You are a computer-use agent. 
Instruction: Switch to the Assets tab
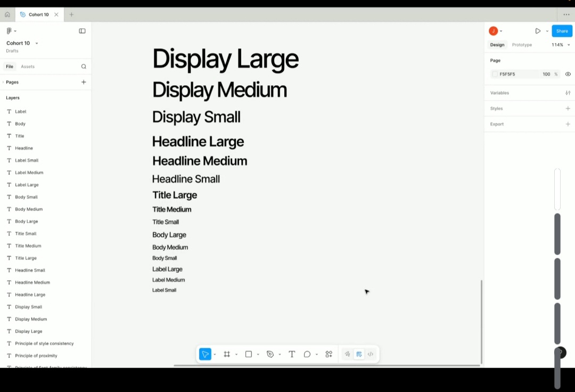point(28,67)
